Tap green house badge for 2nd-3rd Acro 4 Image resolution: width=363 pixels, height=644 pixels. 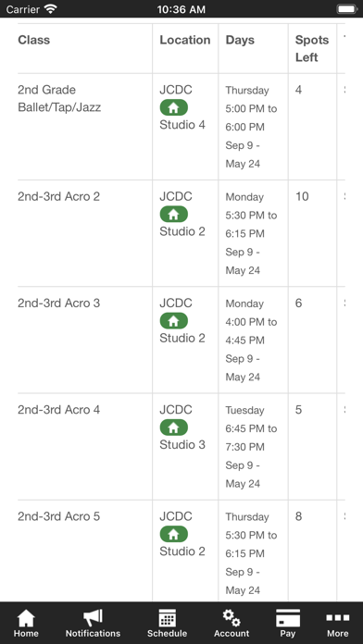[173, 428]
